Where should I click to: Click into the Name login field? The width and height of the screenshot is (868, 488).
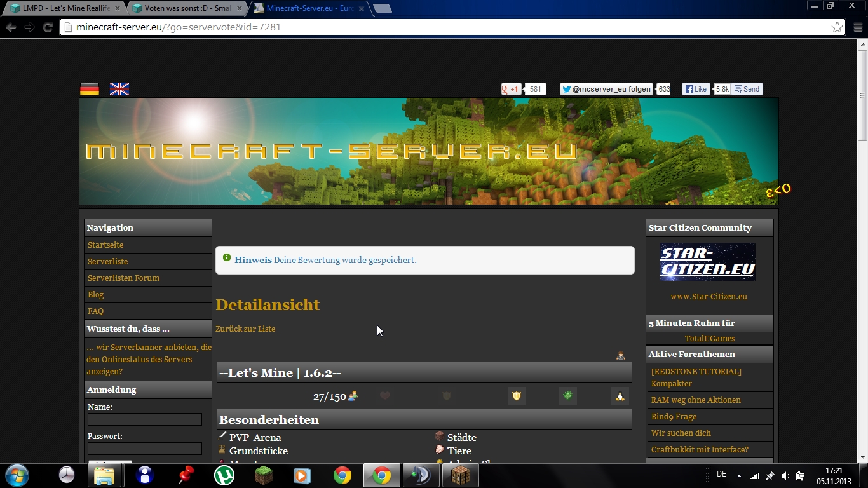point(145,419)
